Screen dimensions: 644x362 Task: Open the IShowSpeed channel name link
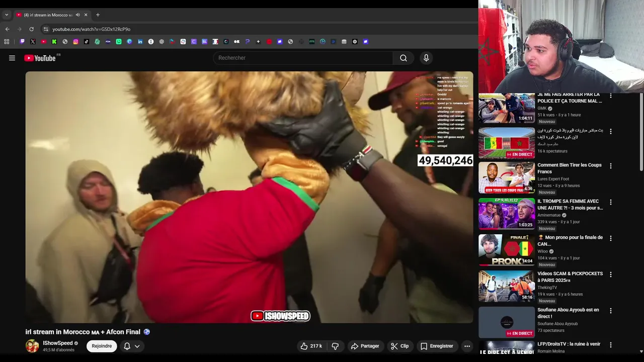click(x=58, y=343)
